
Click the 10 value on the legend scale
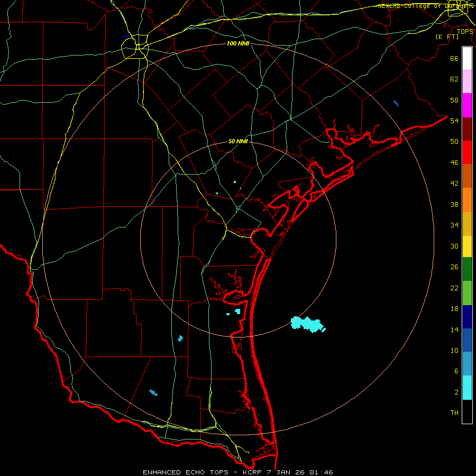click(x=454, y=350)
